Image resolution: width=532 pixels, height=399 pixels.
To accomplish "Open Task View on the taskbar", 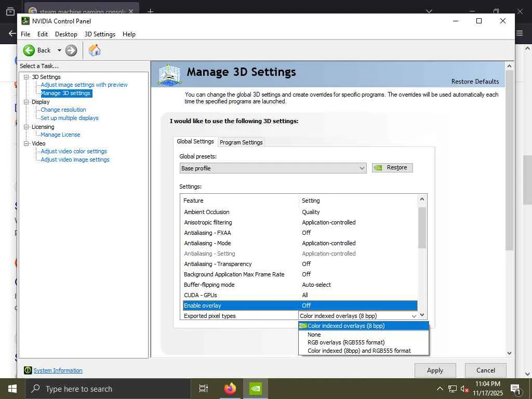I will coord(203,389).
